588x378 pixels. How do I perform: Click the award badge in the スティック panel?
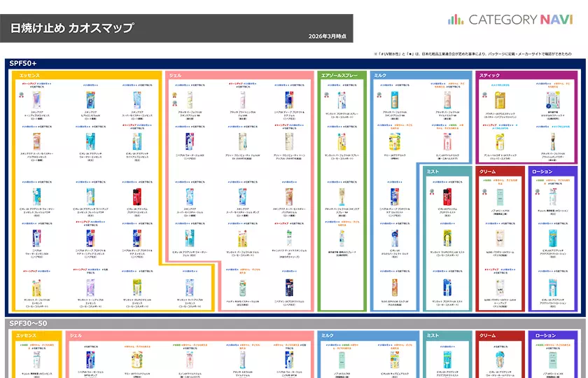[484, 95]
